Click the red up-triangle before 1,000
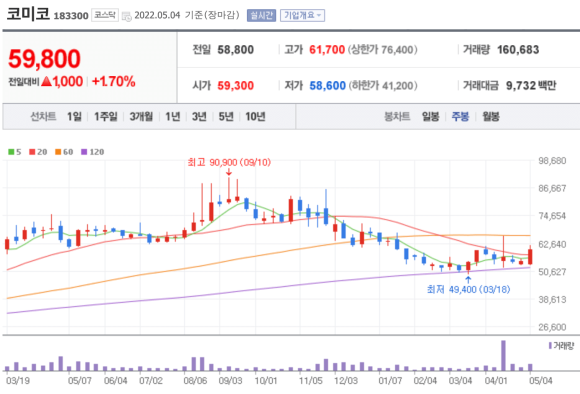The image size is (580, 394). (46, 81)
